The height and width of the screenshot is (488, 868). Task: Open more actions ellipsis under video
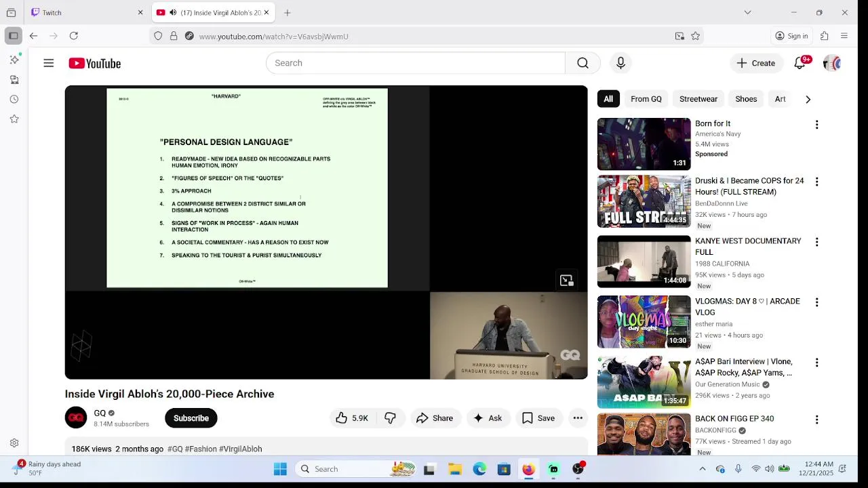[578, 418]
